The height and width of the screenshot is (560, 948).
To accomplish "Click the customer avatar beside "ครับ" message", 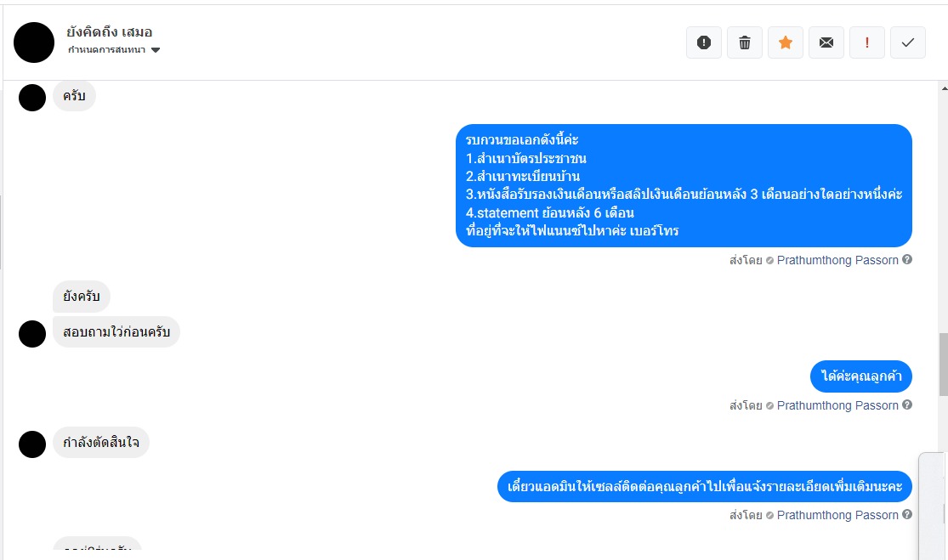I will click(32, 97).
